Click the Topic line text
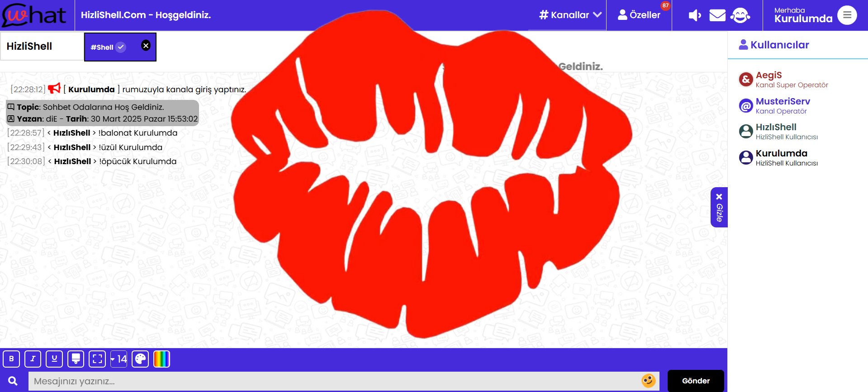This screenshot has width=868, height=392. [x=90, y=107]
